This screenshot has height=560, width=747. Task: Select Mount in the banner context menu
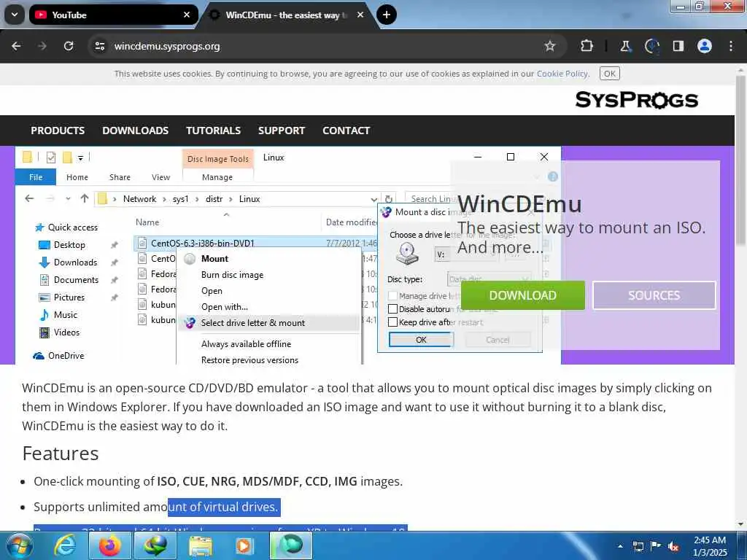coord(214,259)
